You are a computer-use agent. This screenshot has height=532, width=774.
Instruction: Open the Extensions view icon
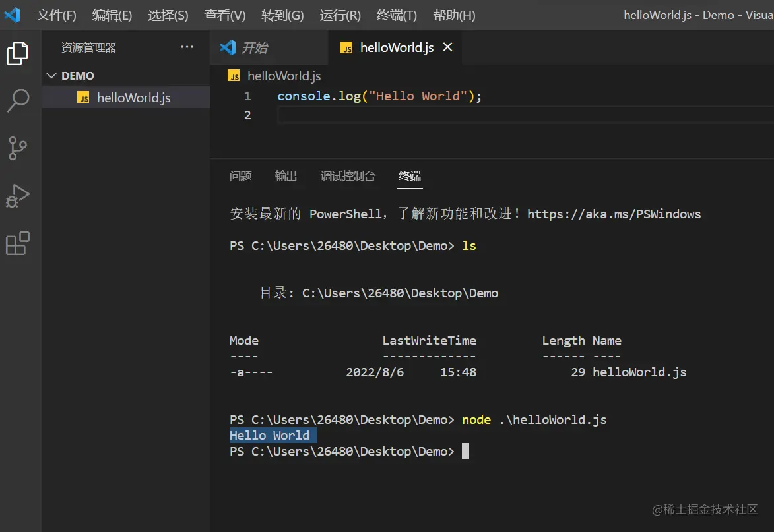coord(18,243)
